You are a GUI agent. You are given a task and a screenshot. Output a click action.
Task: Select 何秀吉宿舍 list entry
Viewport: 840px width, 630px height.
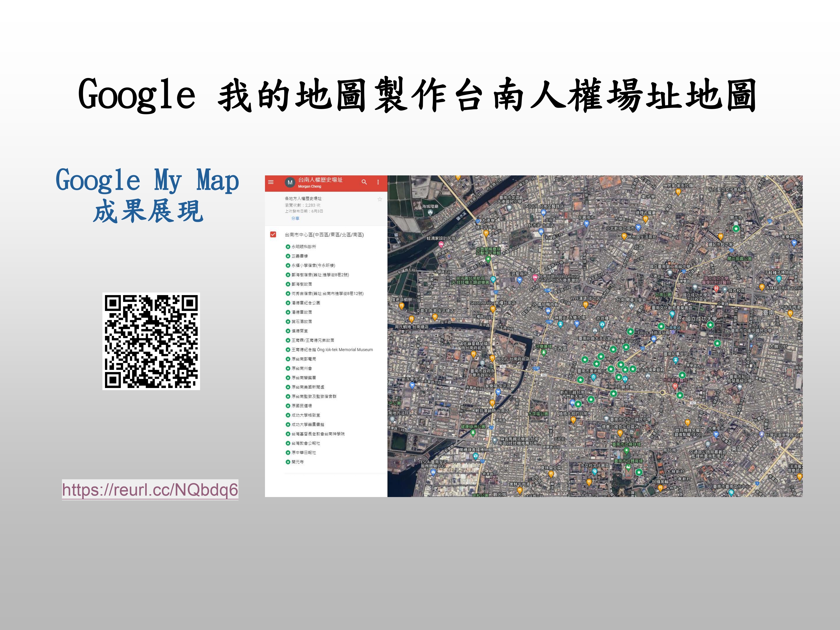325,293
